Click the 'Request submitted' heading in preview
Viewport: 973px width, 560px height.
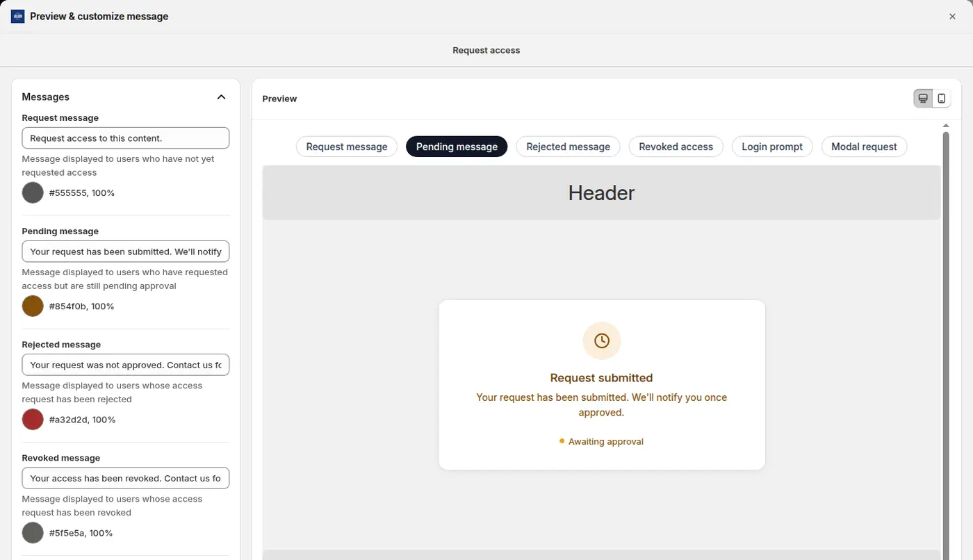[602, 378]
